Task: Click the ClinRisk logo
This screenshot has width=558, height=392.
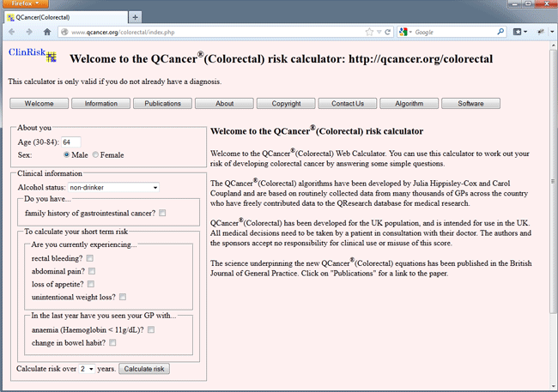Action: (33, 54)
